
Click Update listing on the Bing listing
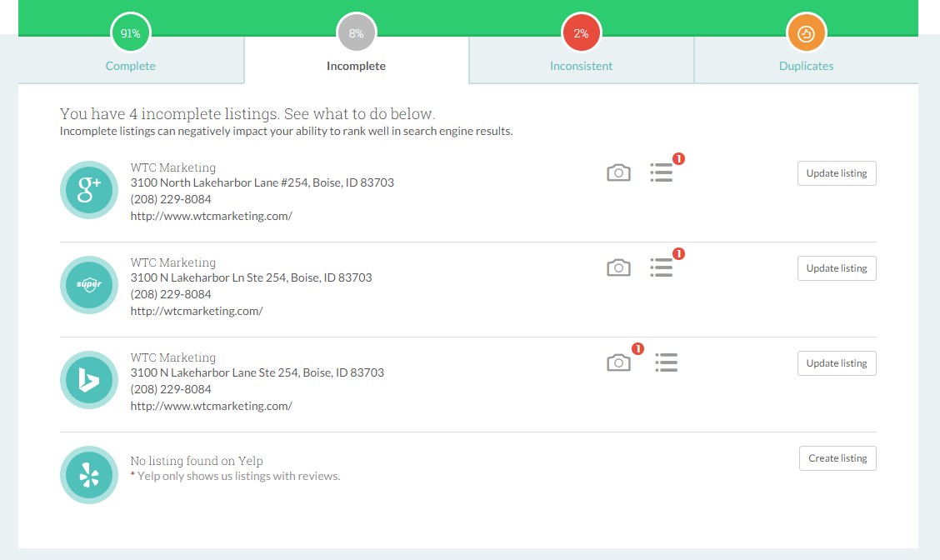pyautogui.click(x=837, y=362)
